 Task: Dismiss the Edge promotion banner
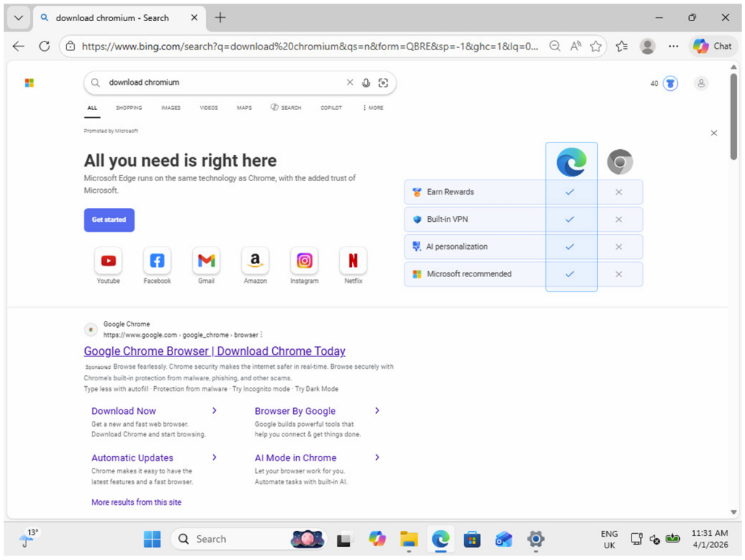pyautogui.click(x=714, y=133)
